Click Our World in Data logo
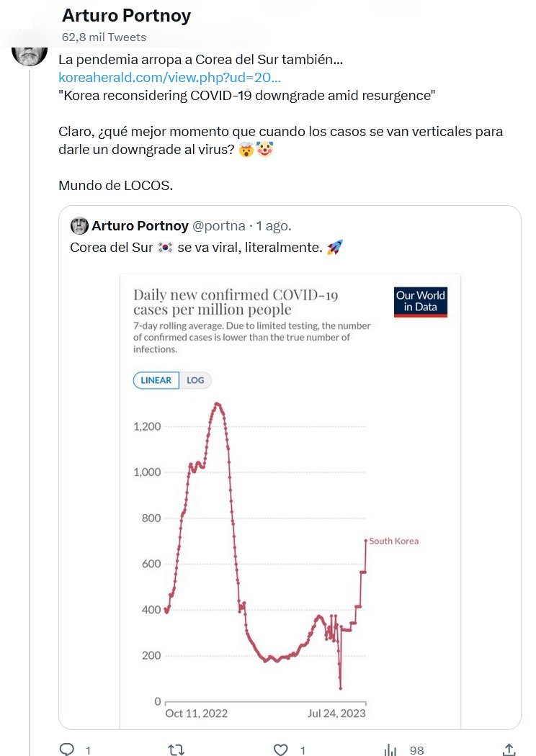The image size is (536, 756). click(421, 302)
